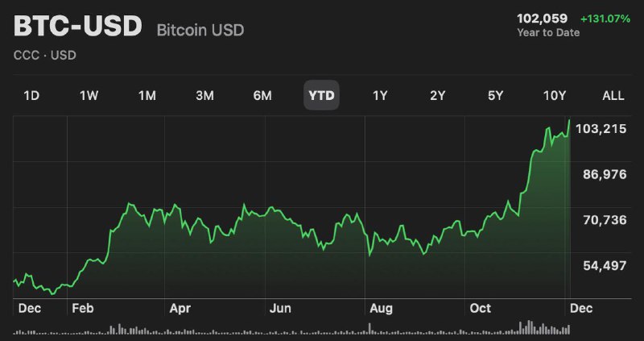Click the highlighted YTD range button
Image resolution: width=644 pixels, height=341 pixels.
click(322, 95)
